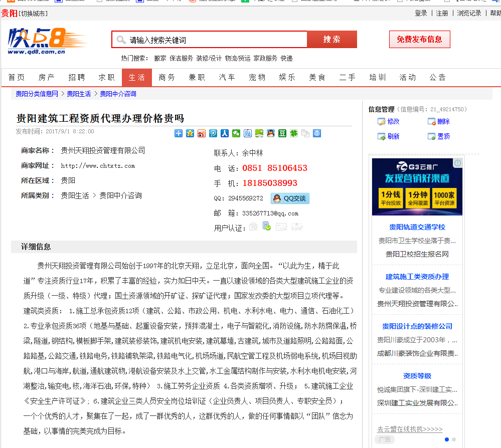Open the 首页 navigation tab

(x=16, y=77)
